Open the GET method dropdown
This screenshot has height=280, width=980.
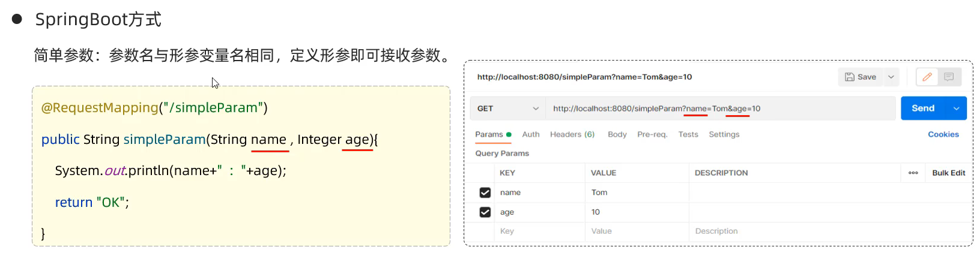[x=508, y=109]
